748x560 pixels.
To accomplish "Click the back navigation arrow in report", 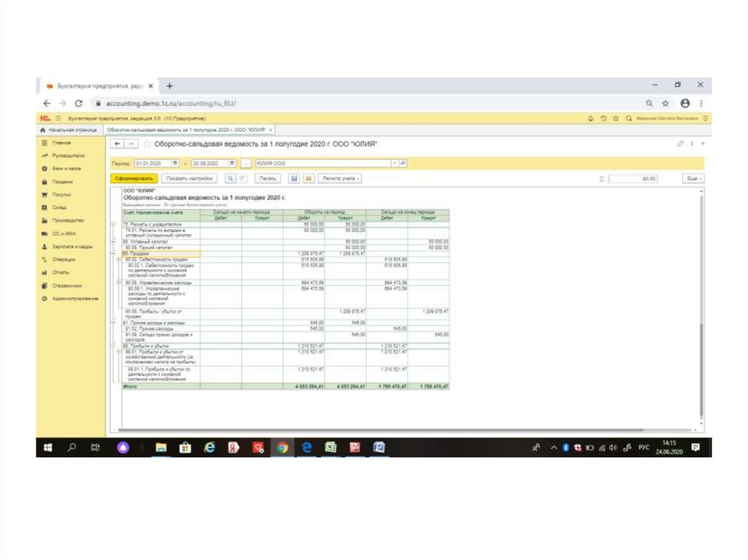I will tap(119, 145).
